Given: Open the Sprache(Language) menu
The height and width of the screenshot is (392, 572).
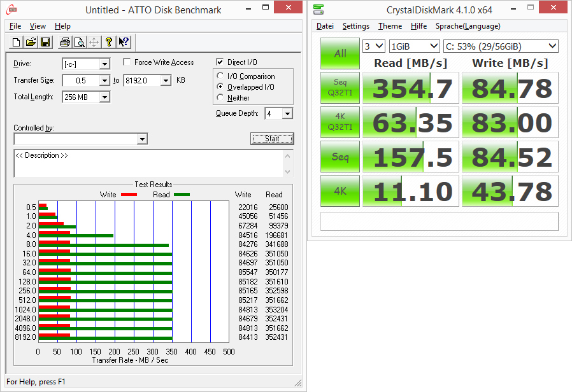Looking at the screenshot, I should point(468,26).
